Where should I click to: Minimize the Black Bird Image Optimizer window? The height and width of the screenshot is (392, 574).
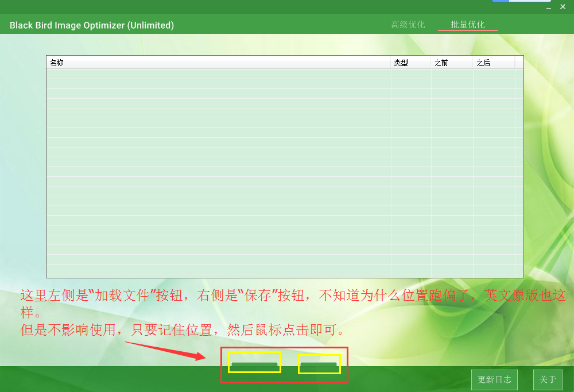(548, 7)
